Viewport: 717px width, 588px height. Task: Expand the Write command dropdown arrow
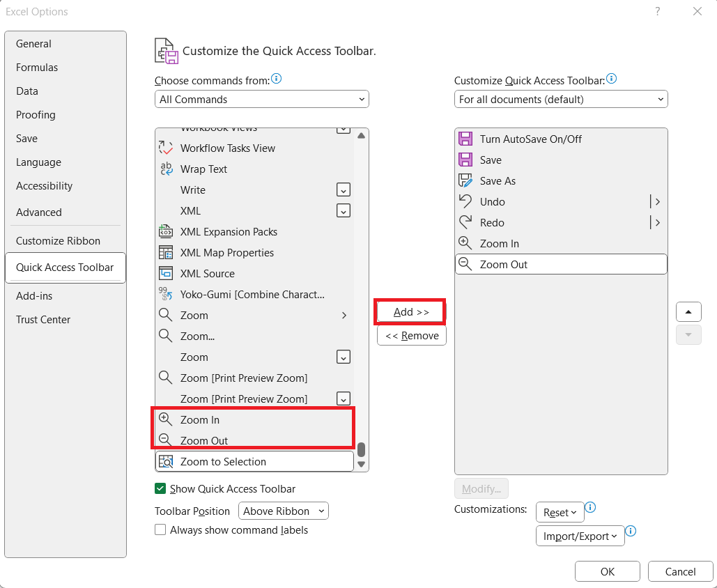(344, 189)
